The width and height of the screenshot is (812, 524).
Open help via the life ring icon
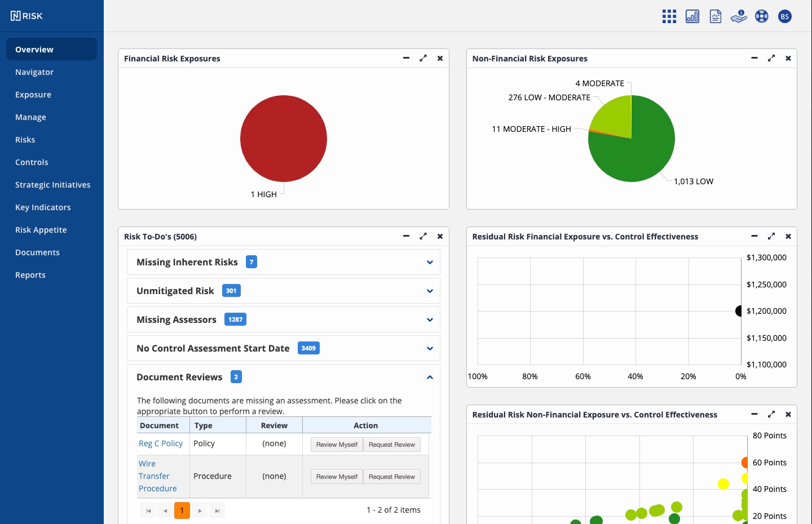[762, 16]
